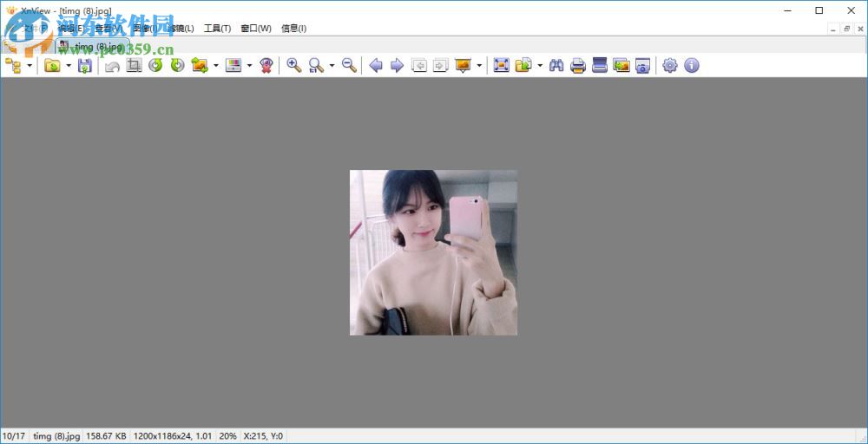Image resolution: width=868 pixels, height=444 pixels.
Task: Expand the browser view dropdown arrow
Action: 30,66
